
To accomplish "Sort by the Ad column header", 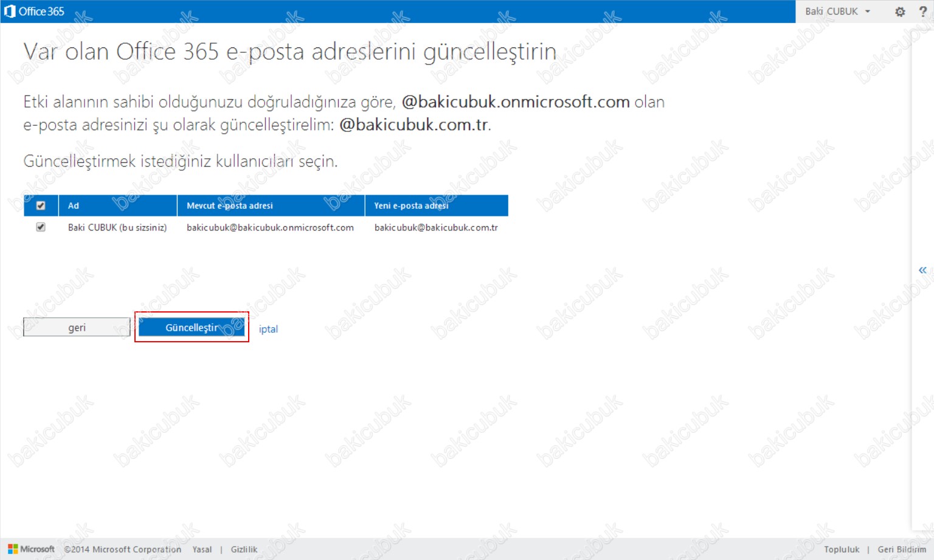I will coord(117,206).
